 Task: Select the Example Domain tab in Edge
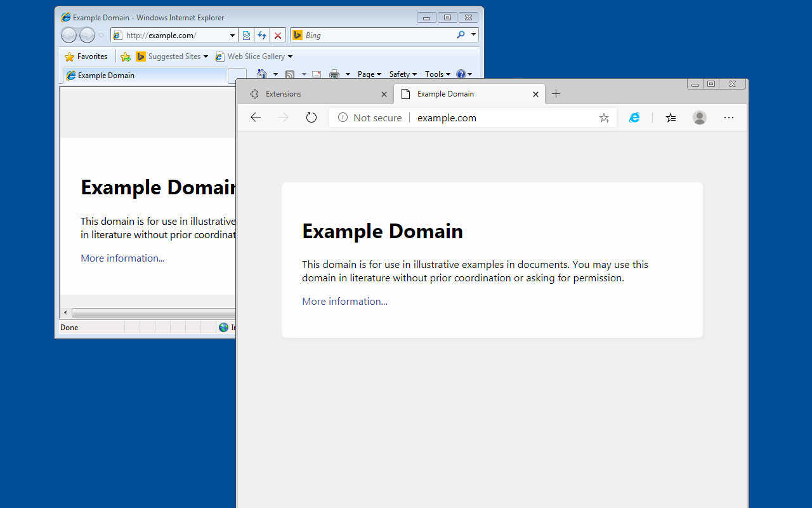point(469,94)
